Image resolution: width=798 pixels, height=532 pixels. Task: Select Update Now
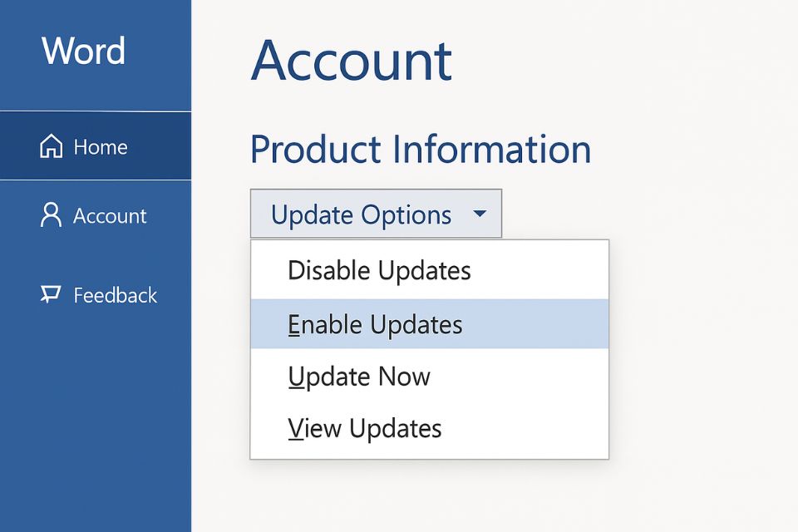(x=359, y=377)
